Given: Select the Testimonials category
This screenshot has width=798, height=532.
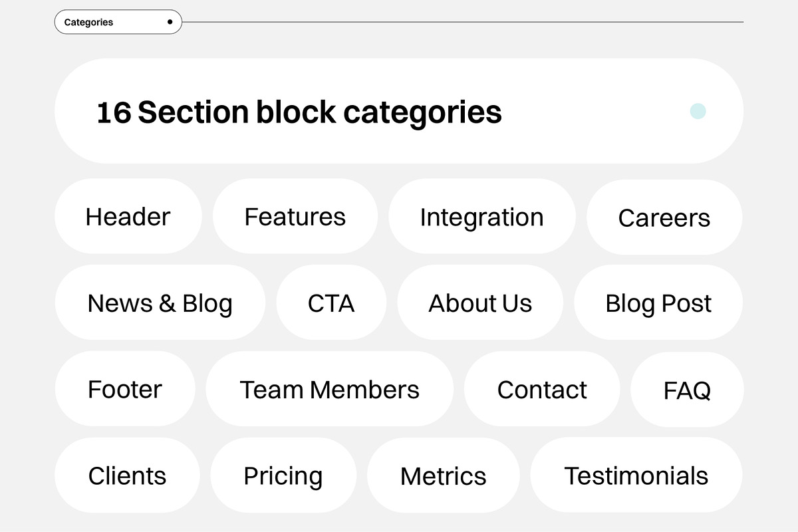Looking at the screenshot, I should click(636, 475).
